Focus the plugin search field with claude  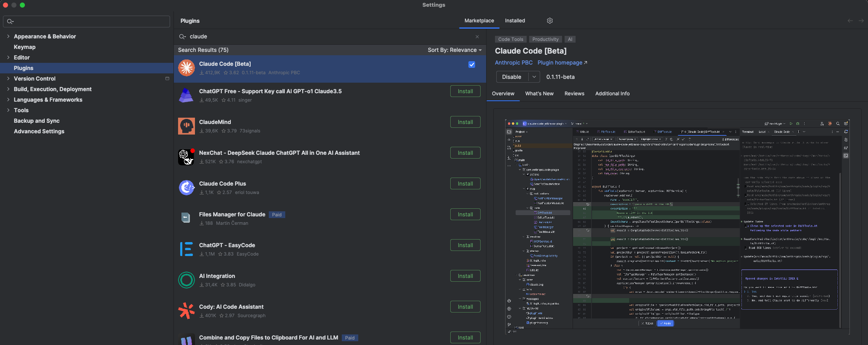tap(329, 37)
